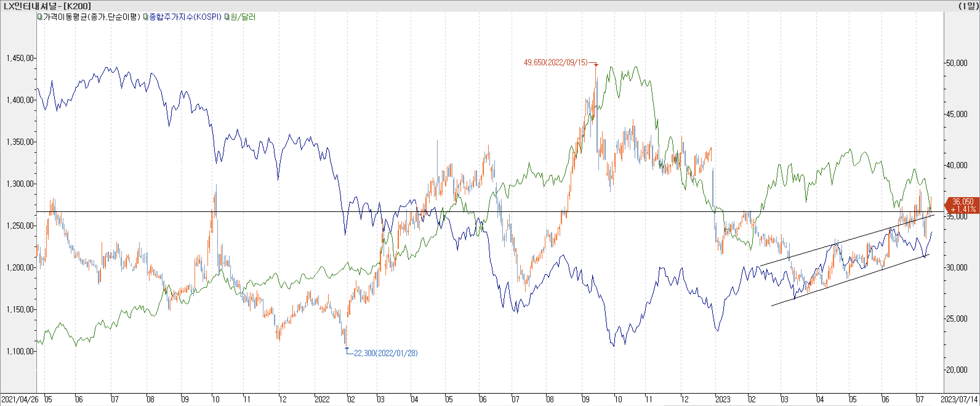Click the blue 종합주가지수(KOSPI) legend text
Image resolution: width=980 pixels, height=406 pixels.
pos(185,17)
